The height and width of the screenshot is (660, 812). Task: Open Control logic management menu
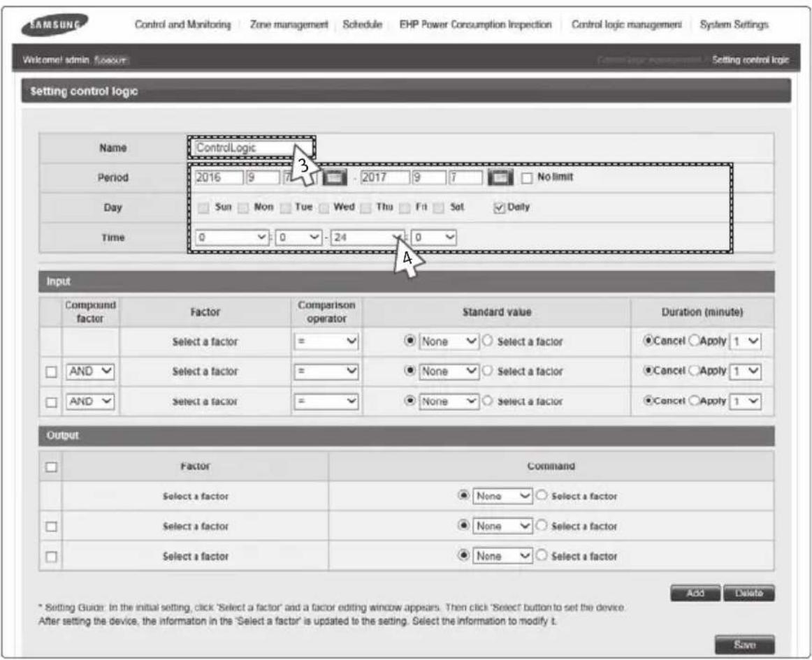pos(626,24)
